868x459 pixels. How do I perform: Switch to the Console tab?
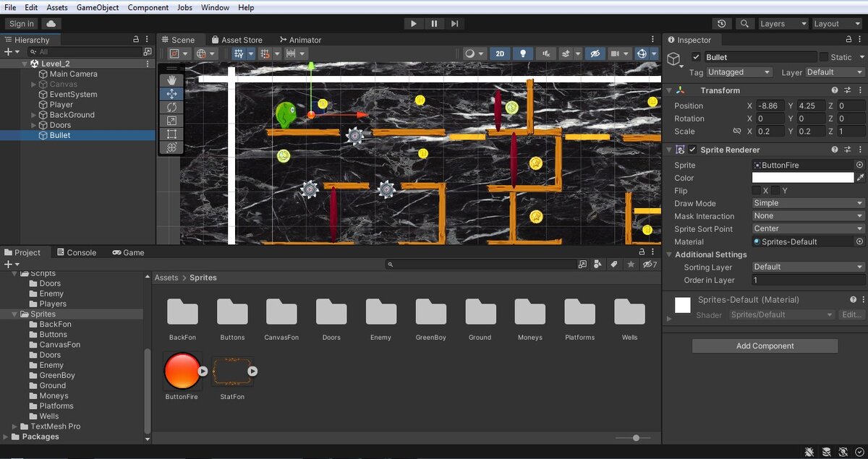coord(77,252)
